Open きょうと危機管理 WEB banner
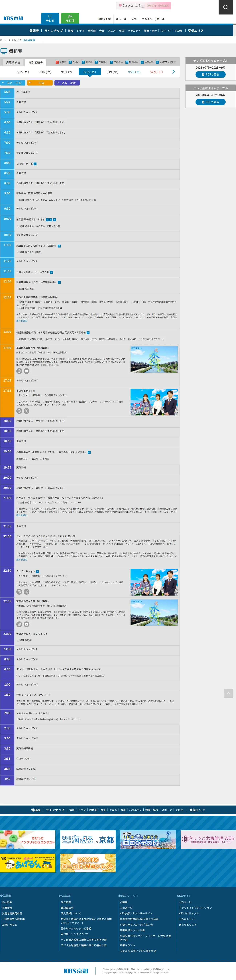Viewport: 236px width, 980px height. (208, 840)
